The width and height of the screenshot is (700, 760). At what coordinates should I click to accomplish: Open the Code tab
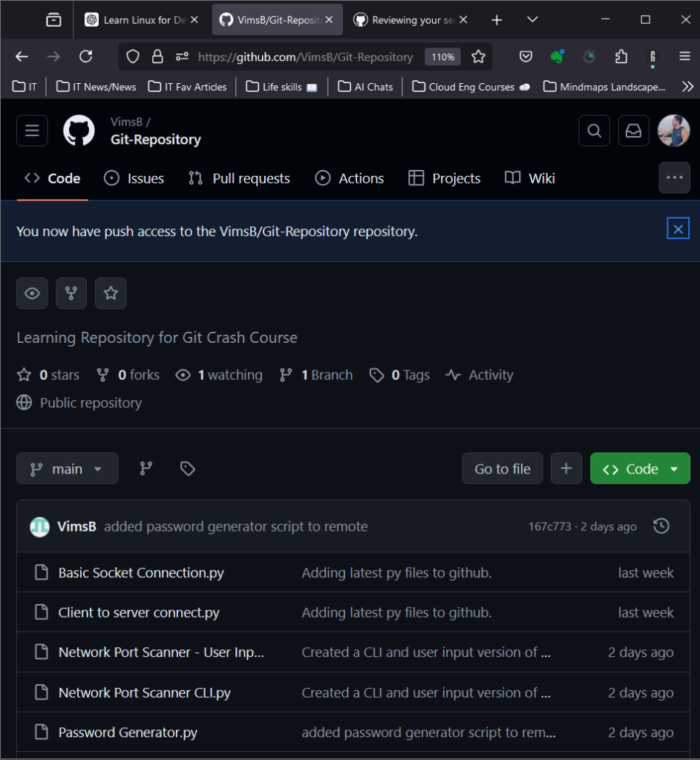(x=53, y=178)
